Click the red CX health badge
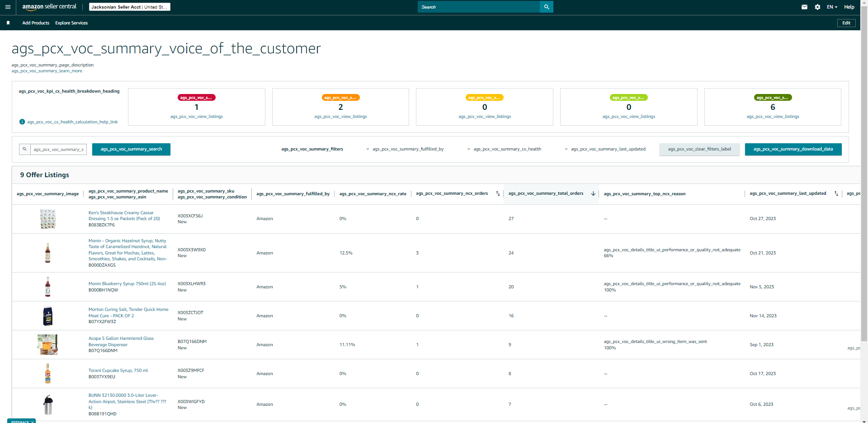Image resolution: width=868 pixels, height=423 pixels. click(x=197, y=98)
